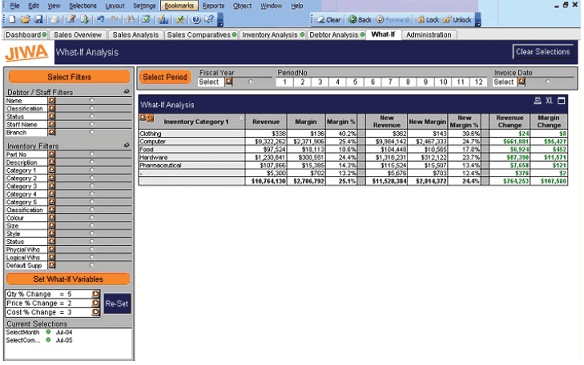Viewport: 584px width, 365px height.
Task: Add a bookmark with the star icon
Action: (180, 19)
